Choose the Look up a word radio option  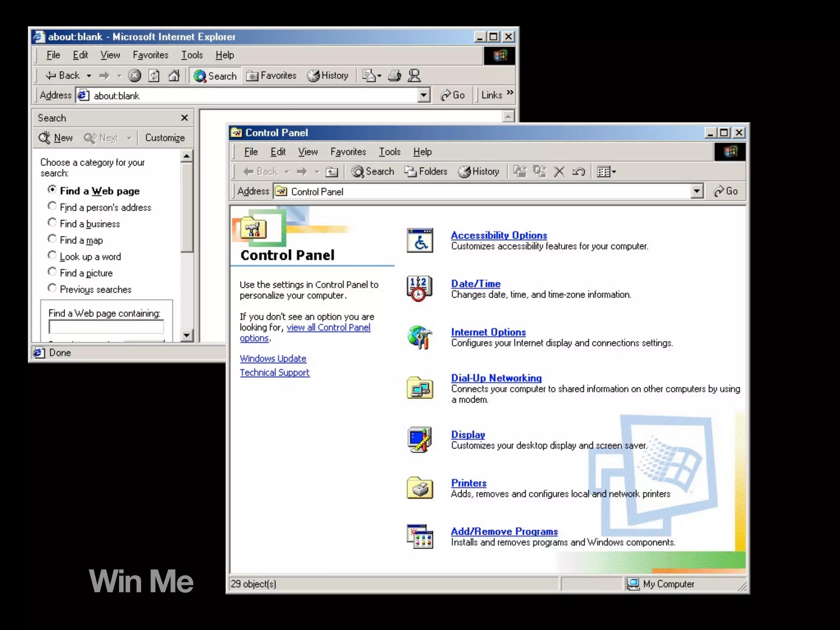click(x=52, y=256)
